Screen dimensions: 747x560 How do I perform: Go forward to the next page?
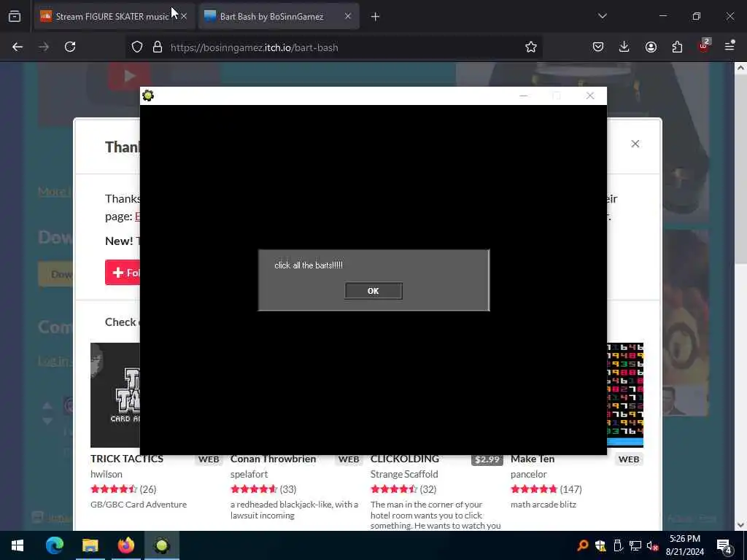pos(44,47)
